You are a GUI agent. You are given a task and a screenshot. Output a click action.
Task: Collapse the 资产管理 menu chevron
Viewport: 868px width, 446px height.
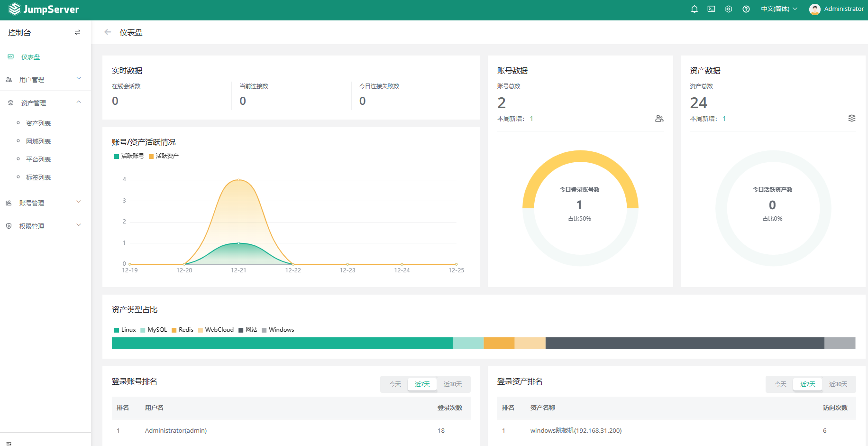click(79, 102)
